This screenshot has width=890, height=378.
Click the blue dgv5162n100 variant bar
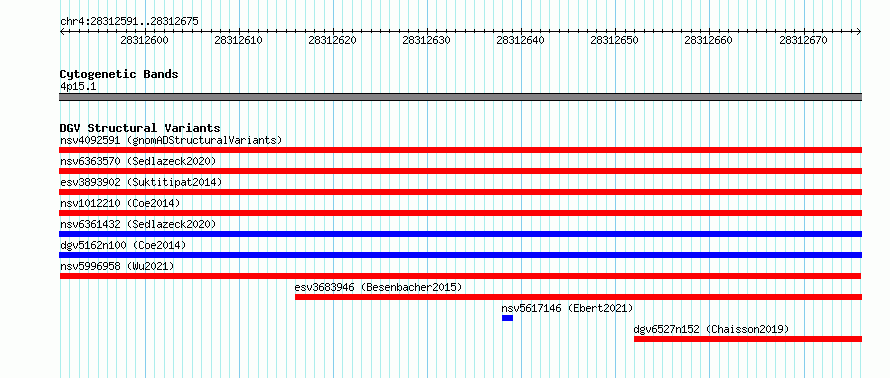point(460,255)
